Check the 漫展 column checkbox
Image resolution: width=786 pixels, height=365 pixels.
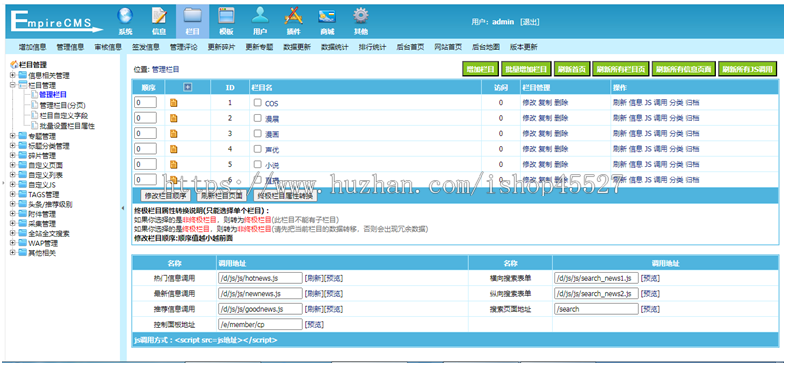(257, 118)
